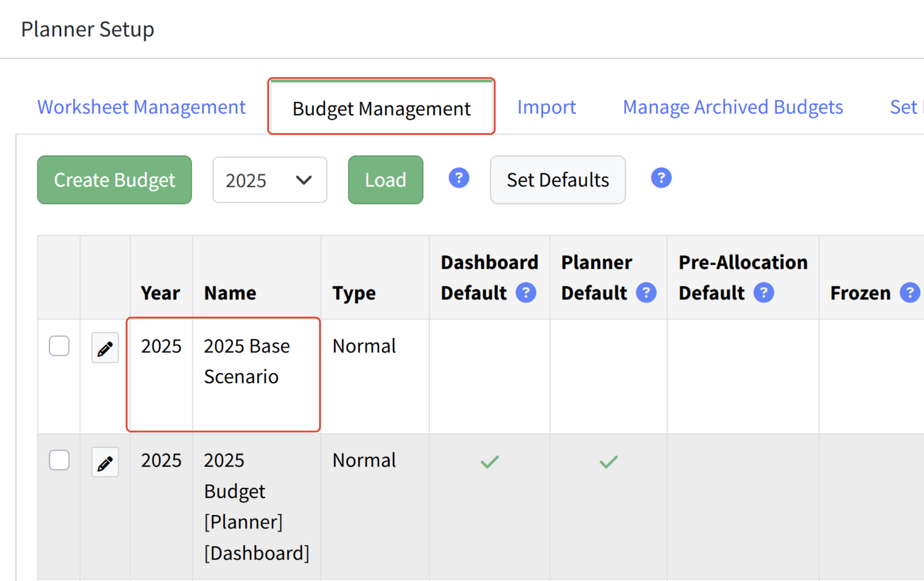Open the Import tab
The height and width of the screenshot is (581, 924).
tap(546, 107)
